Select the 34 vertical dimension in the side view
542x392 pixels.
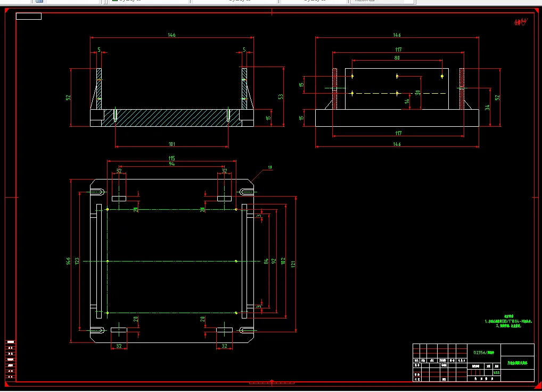pyautogui.click(x=487, y=108)
